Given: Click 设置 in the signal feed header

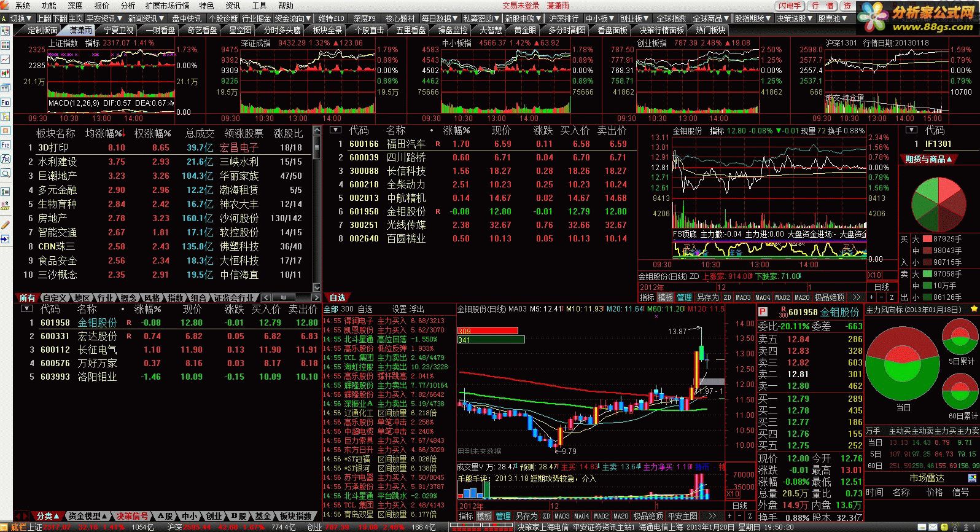Looking at the screenshot, I should 399,309.
